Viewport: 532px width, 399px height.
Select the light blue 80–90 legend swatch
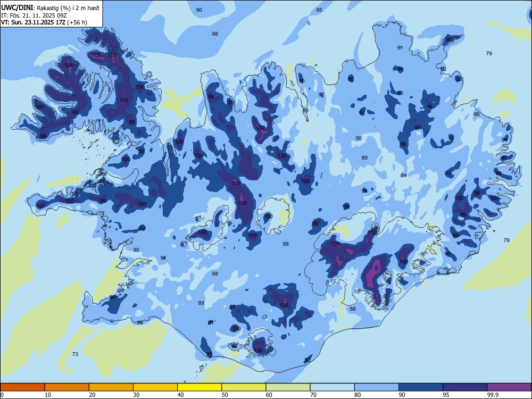[x=377, y=387]
